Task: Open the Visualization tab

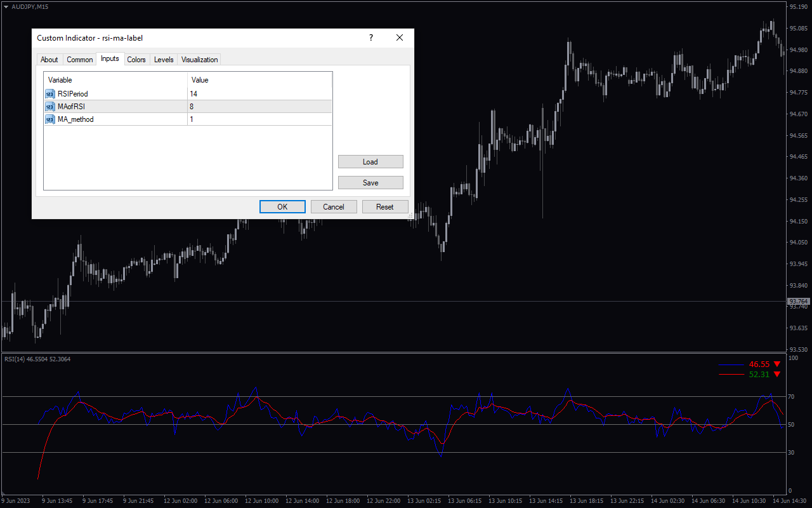Action: pyautogui.click(x=199, y=60)
